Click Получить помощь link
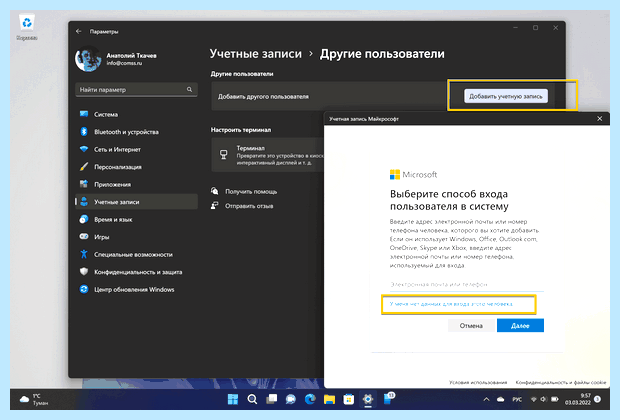Image resolution: width=620 pixels, height=420 pixels. 251,191
